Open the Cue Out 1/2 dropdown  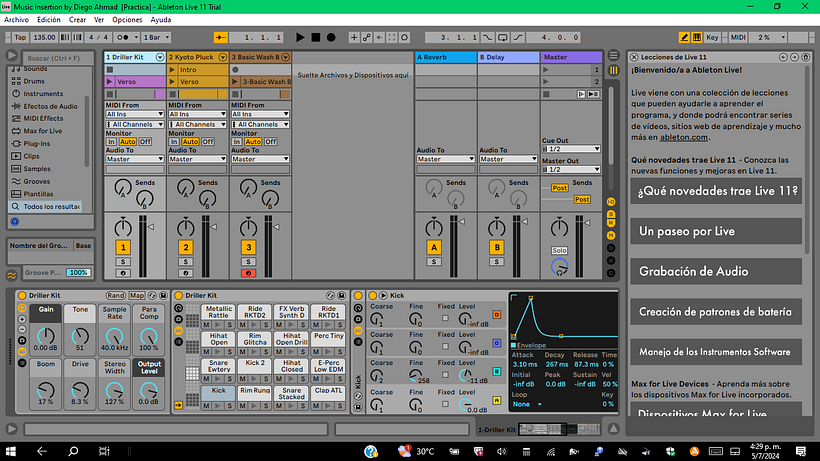click(571, 149)
